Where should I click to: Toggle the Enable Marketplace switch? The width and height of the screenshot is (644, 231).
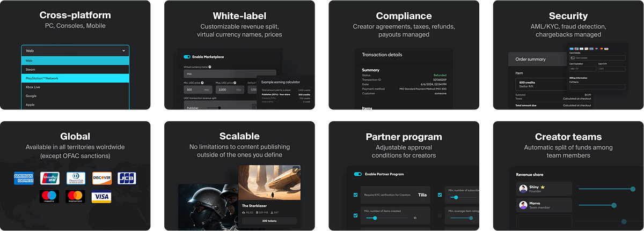click(x=187, y=57)
